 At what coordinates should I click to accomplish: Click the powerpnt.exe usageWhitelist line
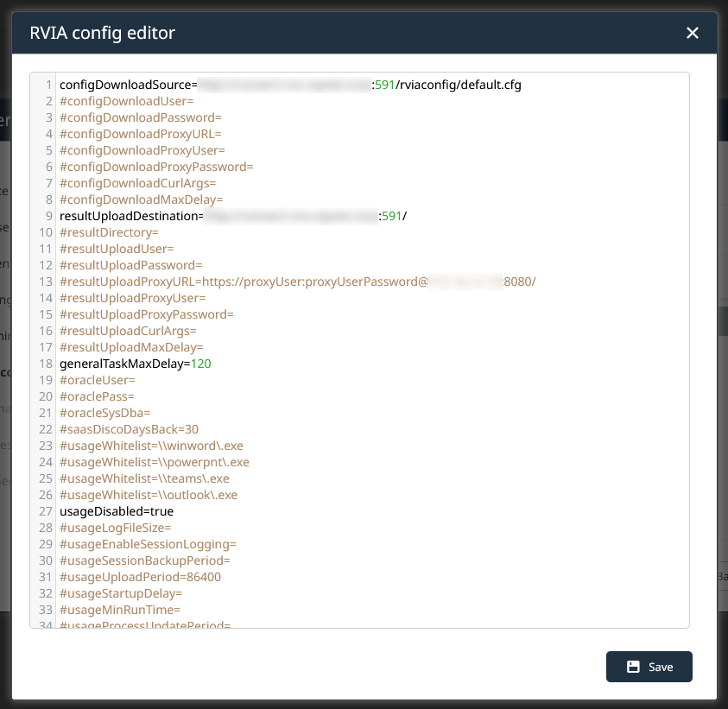point(154,462)
